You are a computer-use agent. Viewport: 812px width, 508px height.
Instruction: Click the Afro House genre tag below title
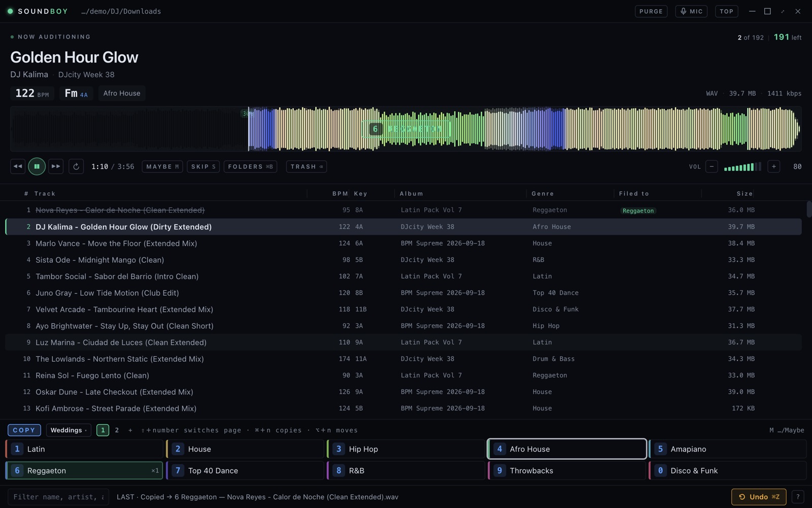pyautogui.click(x=122, y=93)
